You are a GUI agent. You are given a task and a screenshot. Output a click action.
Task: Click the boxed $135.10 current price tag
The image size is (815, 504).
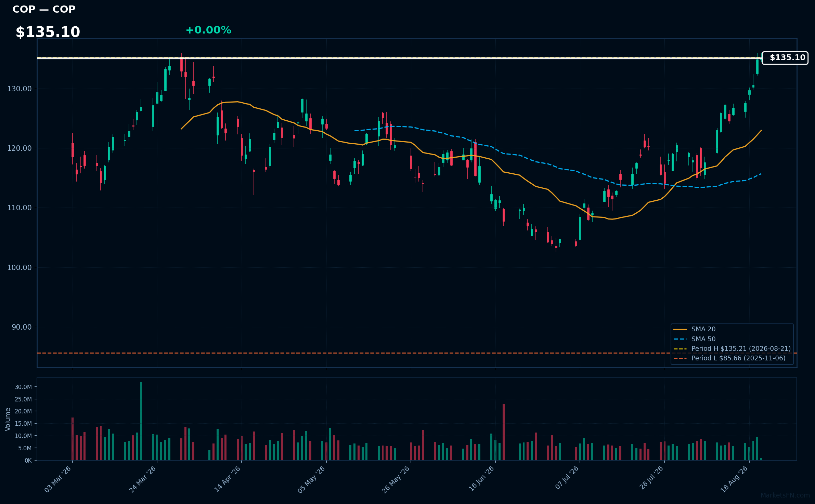pyautogui.click(x=785, y=58)
